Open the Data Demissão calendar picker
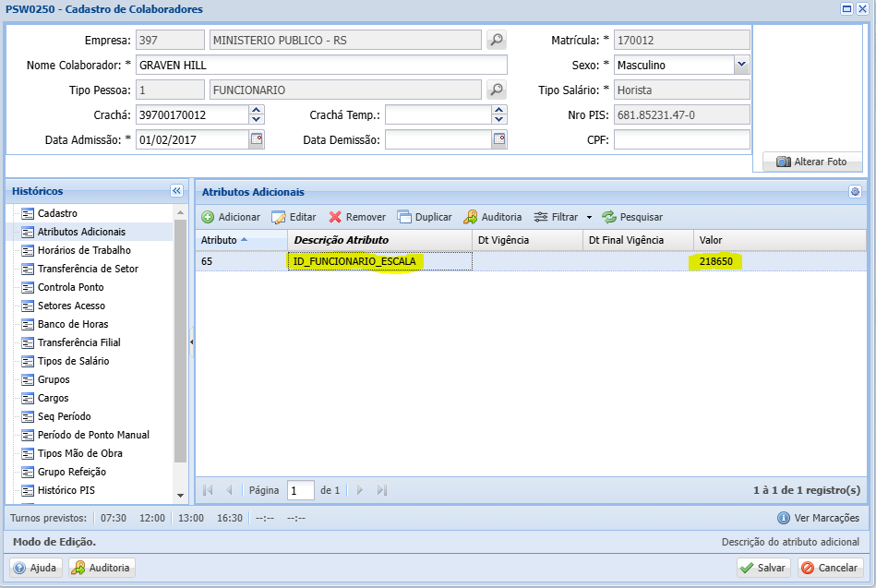The width and height of the screenshot is (876, 588). [x=498, y=139]
